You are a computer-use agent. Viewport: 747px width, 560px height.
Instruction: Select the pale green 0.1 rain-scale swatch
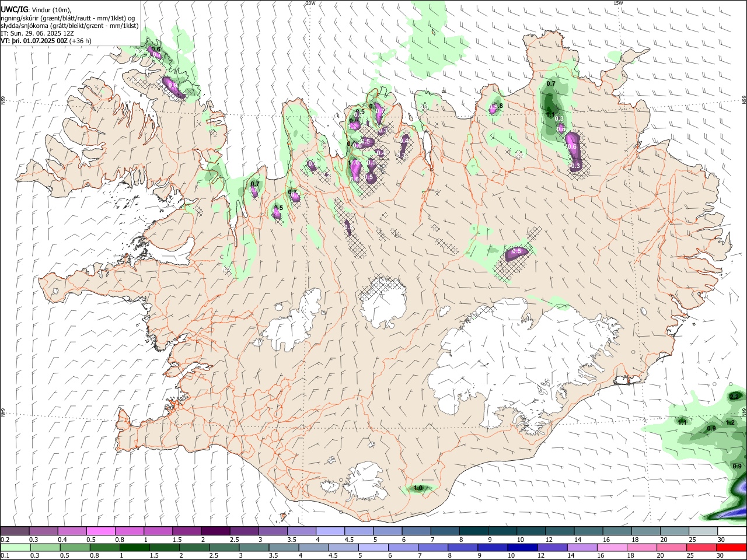15,547
